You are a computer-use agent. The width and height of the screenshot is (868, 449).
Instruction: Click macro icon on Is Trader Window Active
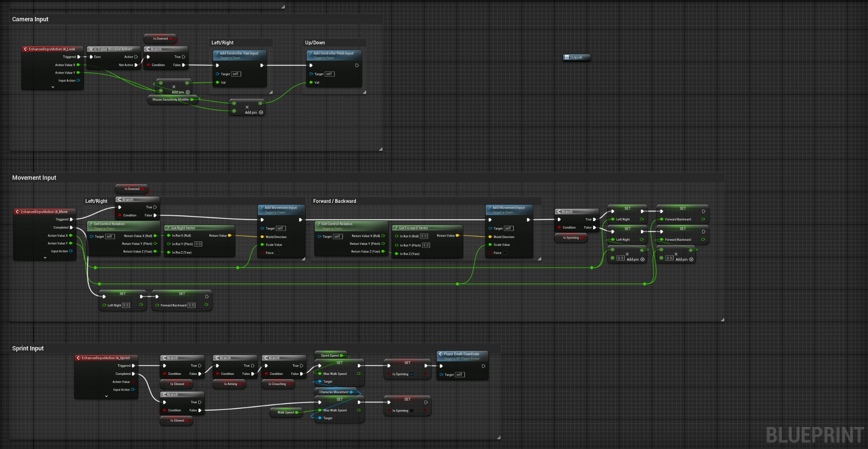91,49
